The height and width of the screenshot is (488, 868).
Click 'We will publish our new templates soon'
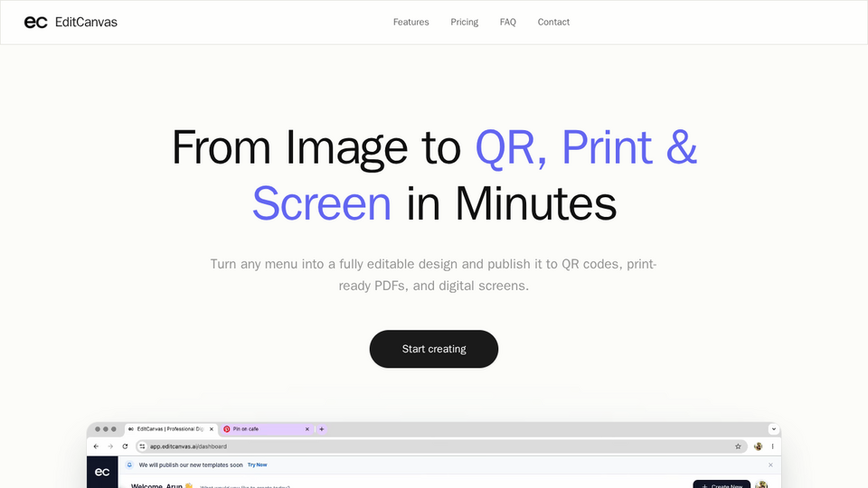[191, 465]
